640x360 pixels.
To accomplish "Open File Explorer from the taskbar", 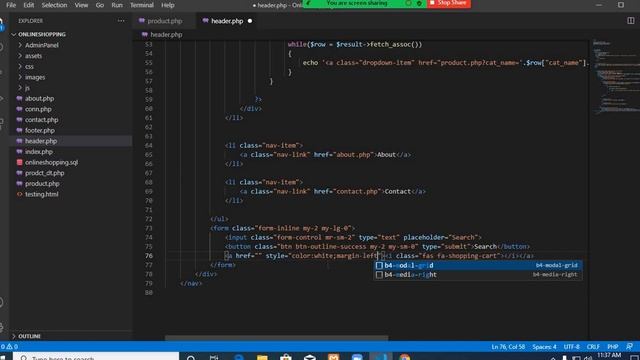I will pos(262,357).
